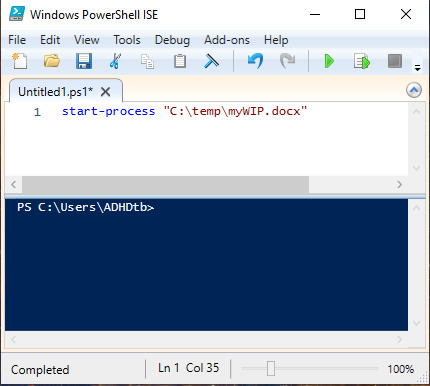
Task: Open the File menu
Action: point(17,40)
